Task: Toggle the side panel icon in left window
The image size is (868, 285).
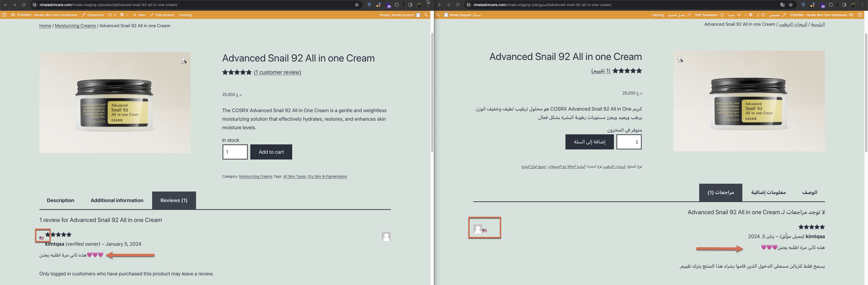Action: coord(410,5)
